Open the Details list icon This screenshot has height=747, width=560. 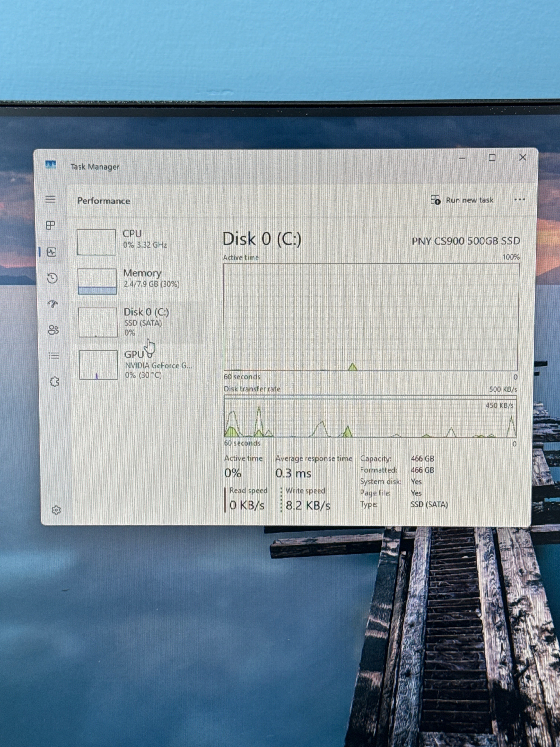pyautogui.click(x=54, y=356)
